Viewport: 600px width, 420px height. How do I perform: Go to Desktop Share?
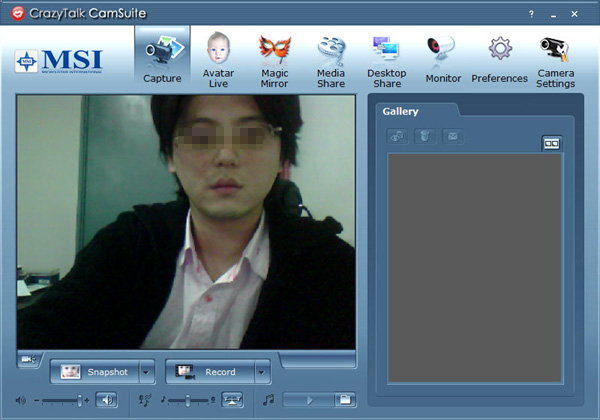[386, 61]
